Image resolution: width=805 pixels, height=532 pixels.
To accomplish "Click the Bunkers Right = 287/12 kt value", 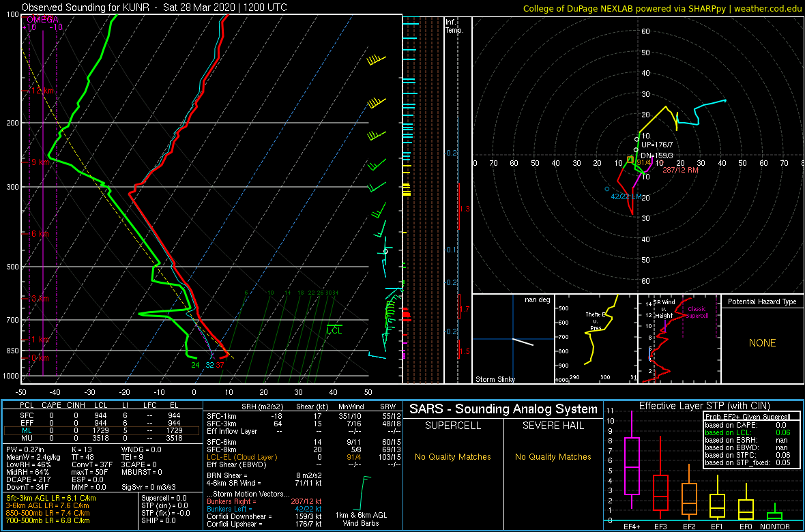I will 265,501.
